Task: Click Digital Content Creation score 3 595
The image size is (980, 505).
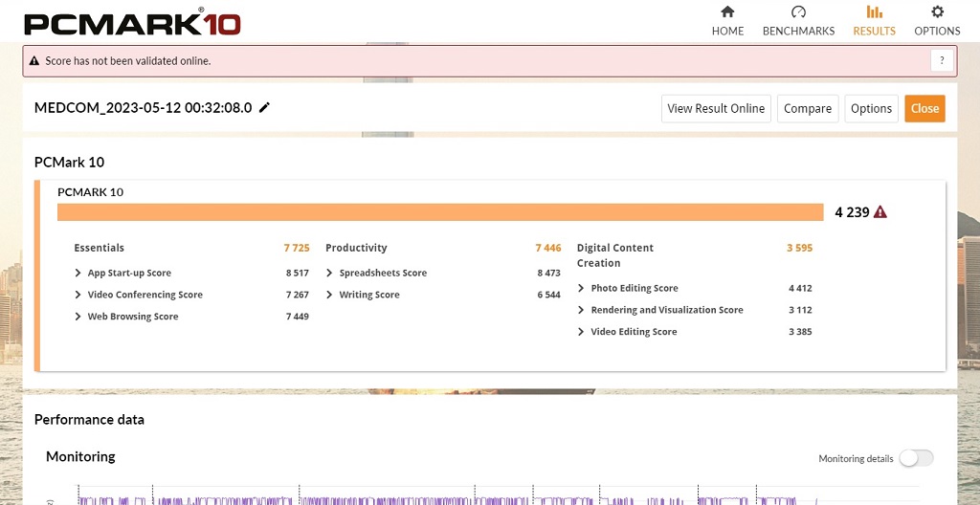Action: [x=799, y=248]
